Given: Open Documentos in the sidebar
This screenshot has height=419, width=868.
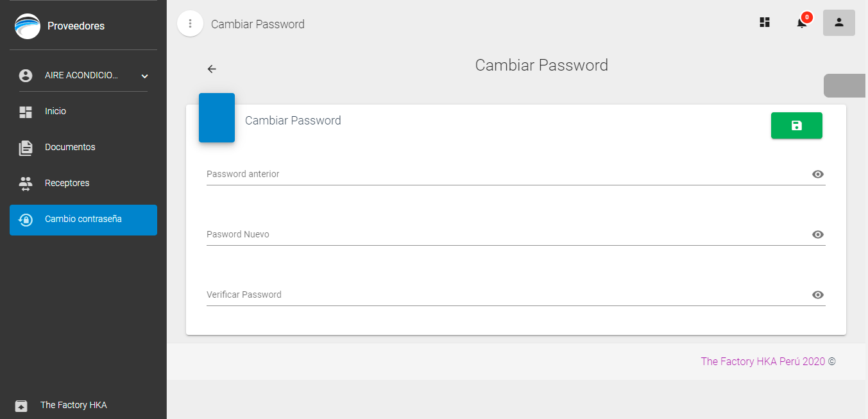Looking at the screenshot, I should (83, 148).
